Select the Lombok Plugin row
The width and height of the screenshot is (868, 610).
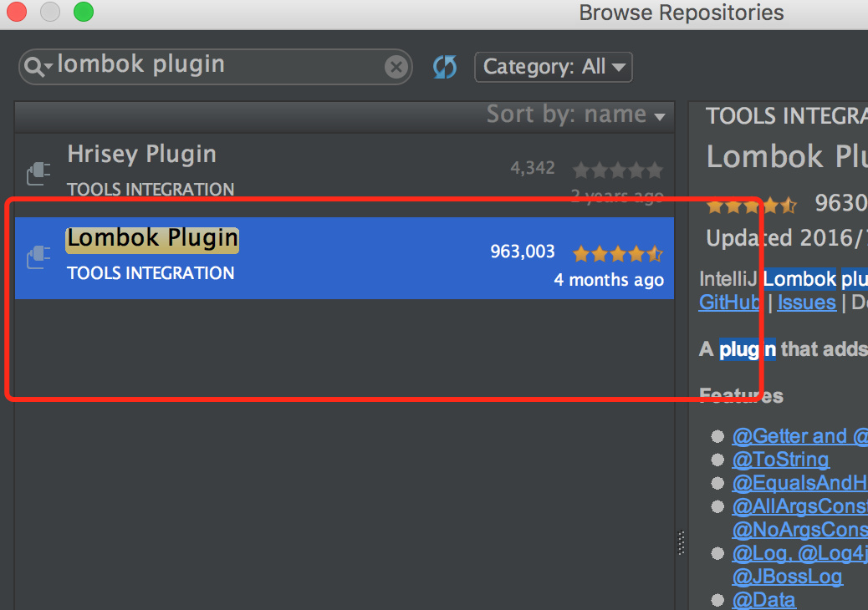[345, 257]
